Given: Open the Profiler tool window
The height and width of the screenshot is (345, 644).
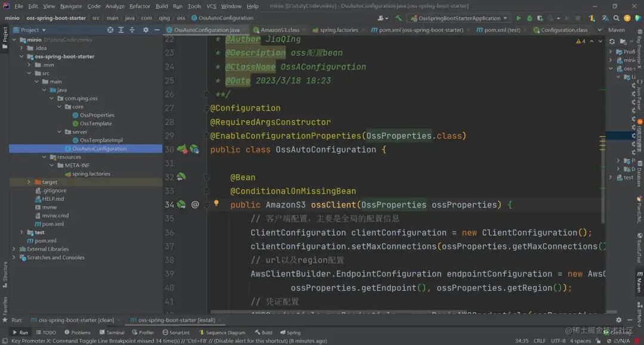Looking at the screenshot, I should pyautogui.click(x=143, y=332).
